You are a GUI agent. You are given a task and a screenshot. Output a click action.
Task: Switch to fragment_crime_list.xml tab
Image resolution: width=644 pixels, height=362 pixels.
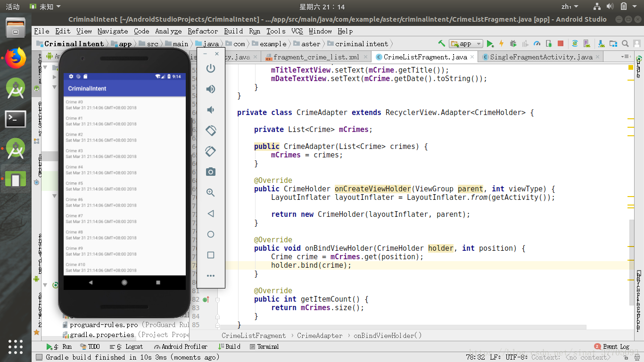pos(316,57)
